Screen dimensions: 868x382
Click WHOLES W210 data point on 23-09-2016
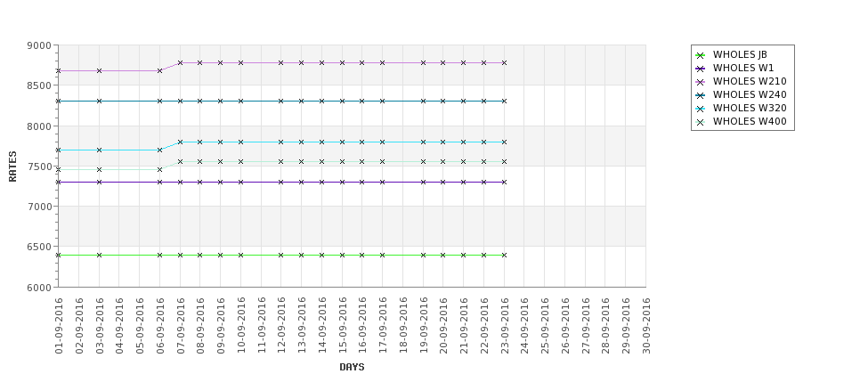pyautogui.click(x=504, y=63)
